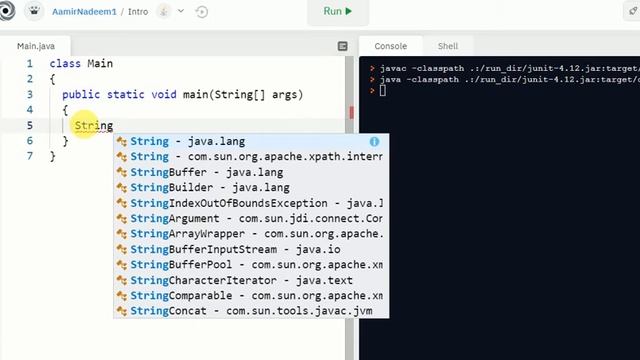Click the Replit logo icon
Viewport: 640px width, 360px height.
6,11
